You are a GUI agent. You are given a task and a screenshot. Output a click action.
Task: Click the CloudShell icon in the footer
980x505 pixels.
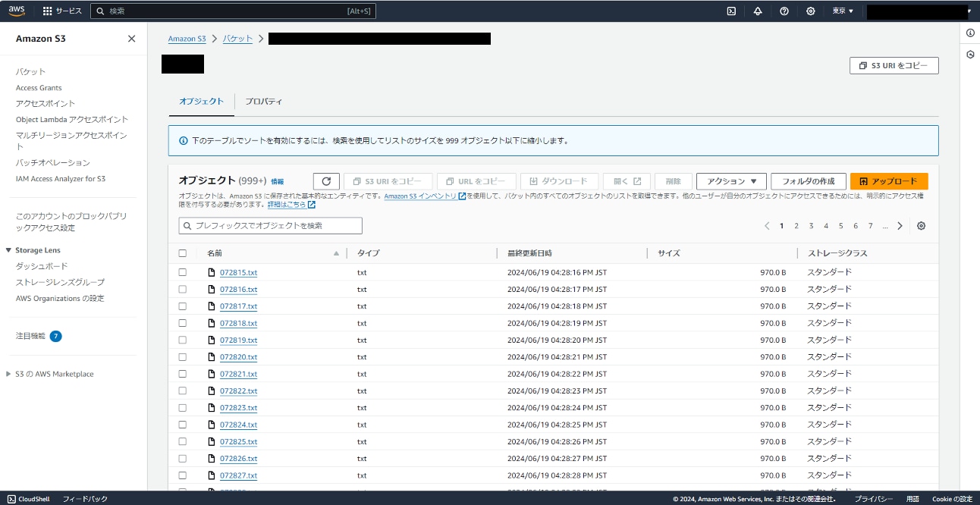(x=11, y=499)
